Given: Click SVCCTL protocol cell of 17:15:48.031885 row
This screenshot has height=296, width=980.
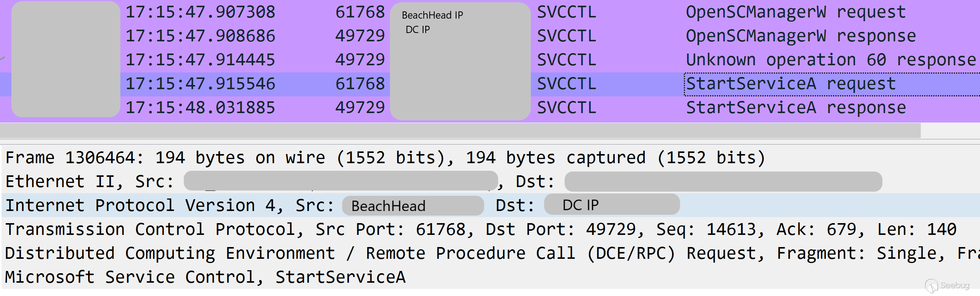Looking at the screenshot, I should 566,108.
